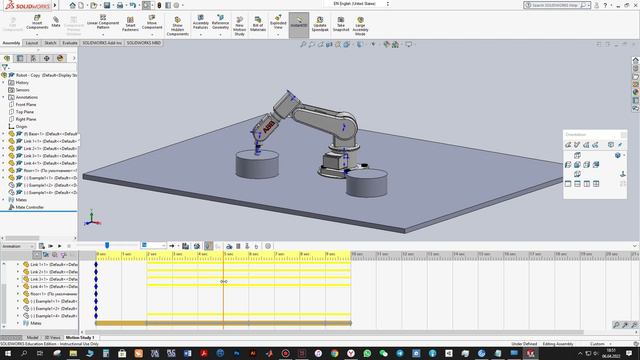Click Show Hidden Components
This screenshot has height=360, width=640.
pyautogui.click(x=178, y=26)
